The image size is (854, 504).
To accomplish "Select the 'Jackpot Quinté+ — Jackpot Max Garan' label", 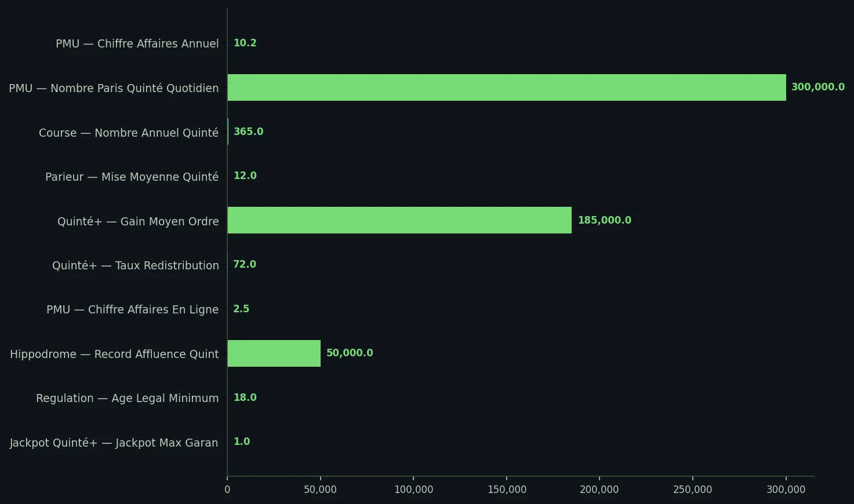I will pos(114,443).
